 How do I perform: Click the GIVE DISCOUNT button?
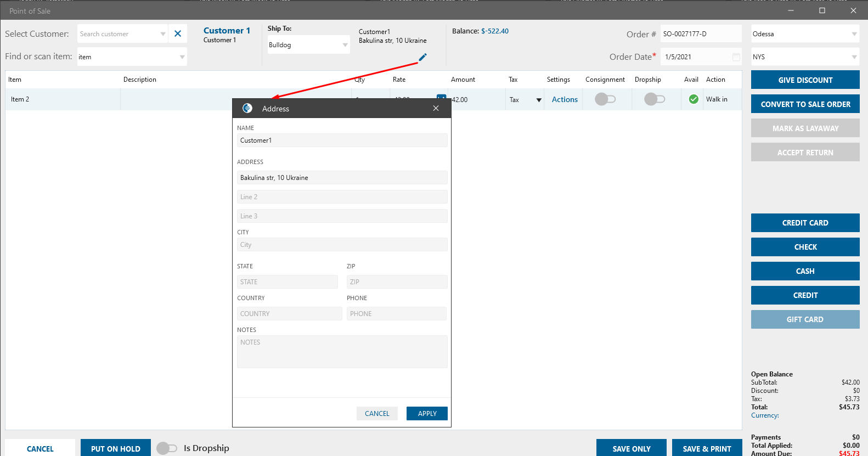[x=805, y=80]
